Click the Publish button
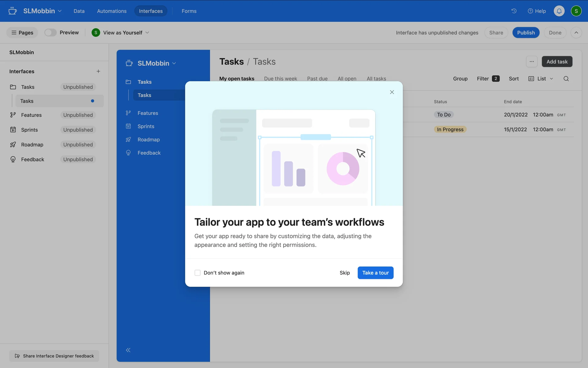This screenshot has width=588, height=368. coord(526,33)
